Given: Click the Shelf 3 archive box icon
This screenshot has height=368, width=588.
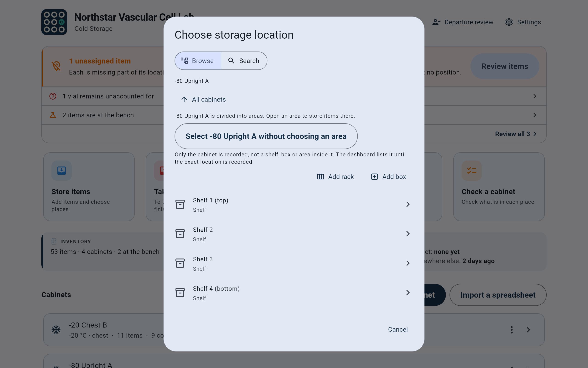Looking at the screenshot, I should (180, 263).
